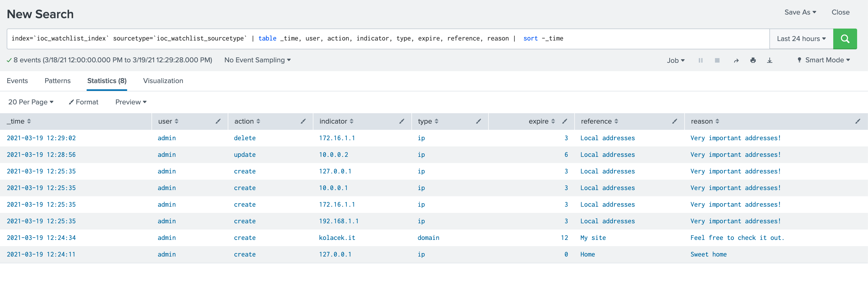Sort table by expire column

tap(541, 121)
